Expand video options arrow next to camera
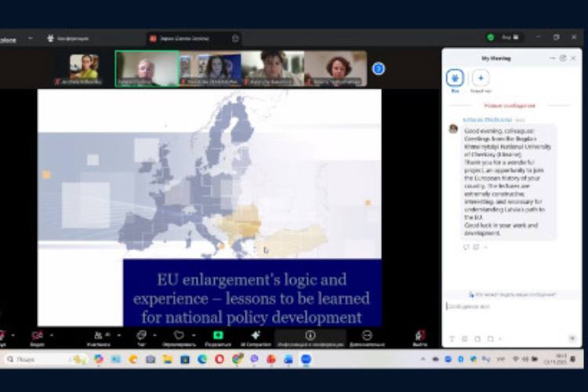Image resolution: width=588 pixels, height=392 pixels. click(x=52, y=335)
